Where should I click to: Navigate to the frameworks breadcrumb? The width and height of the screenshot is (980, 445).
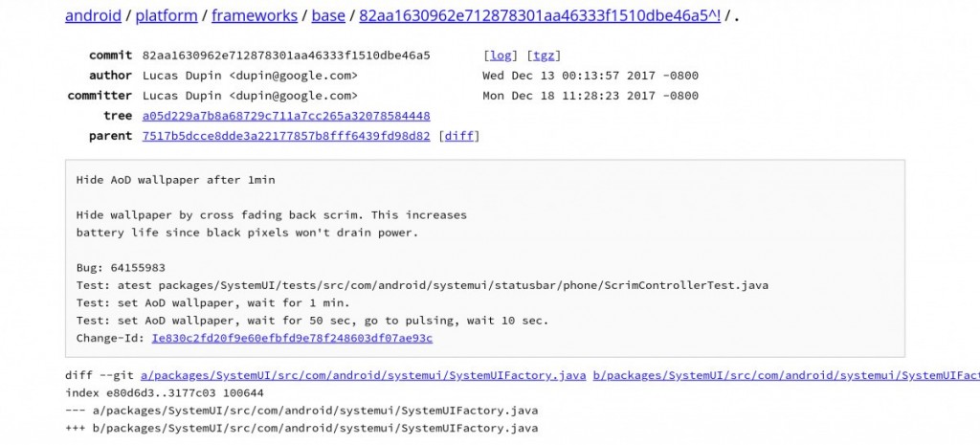[253, 15]
